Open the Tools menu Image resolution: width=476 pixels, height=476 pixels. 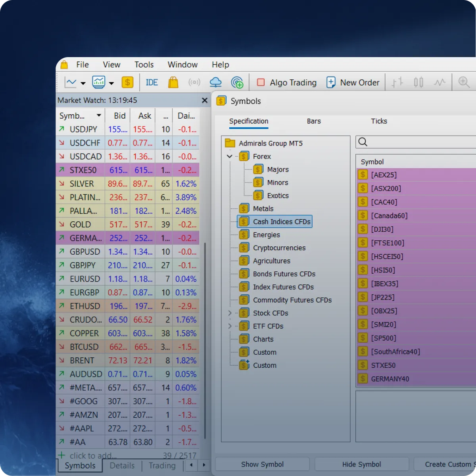pos(144,65)
